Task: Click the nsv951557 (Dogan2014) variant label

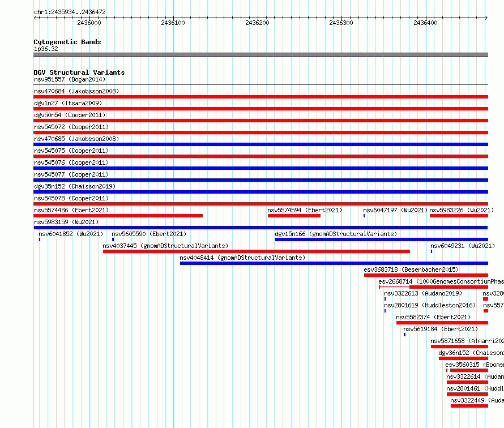Action: [x=70, y=79]
